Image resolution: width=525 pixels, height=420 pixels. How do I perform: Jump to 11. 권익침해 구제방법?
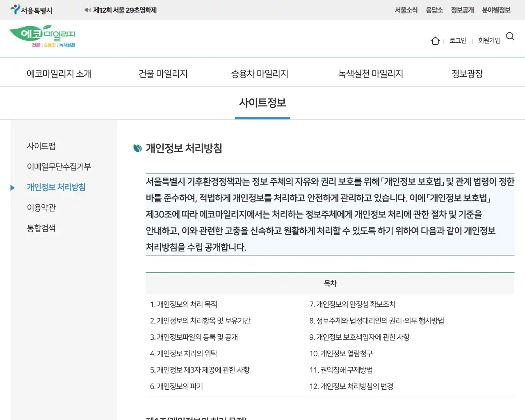(341, 370)
